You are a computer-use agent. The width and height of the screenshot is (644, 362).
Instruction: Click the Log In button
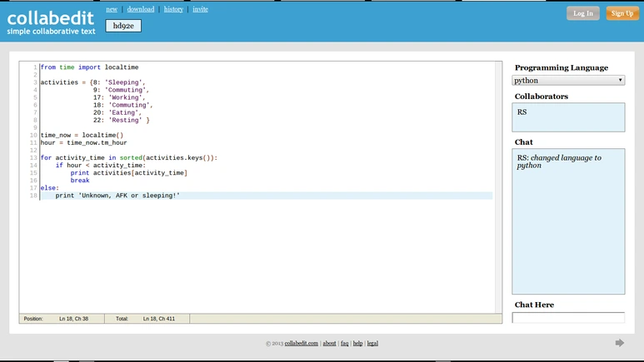583,13
